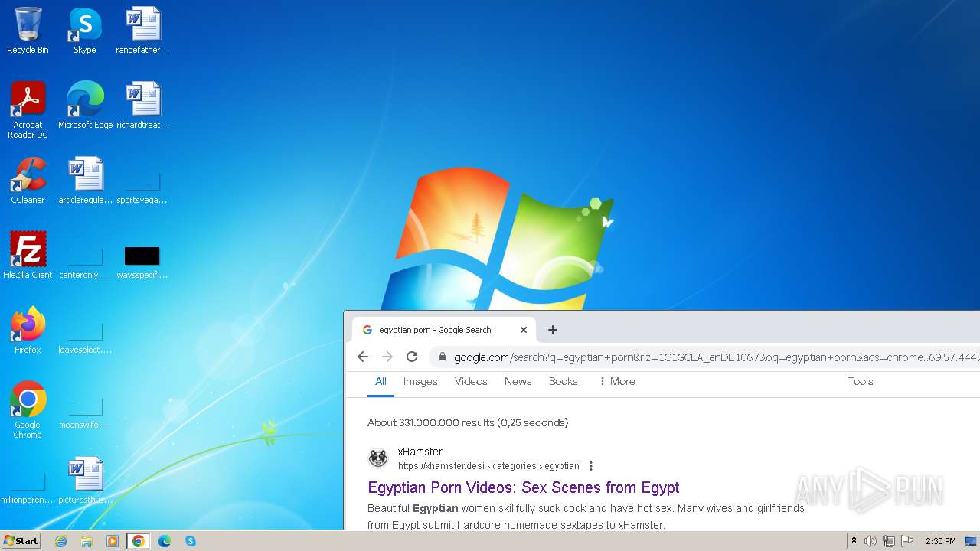The image size is (980, 551).
Task: Expand the More search categories menu
Action: pyautogui.click(x=616, y=382)
